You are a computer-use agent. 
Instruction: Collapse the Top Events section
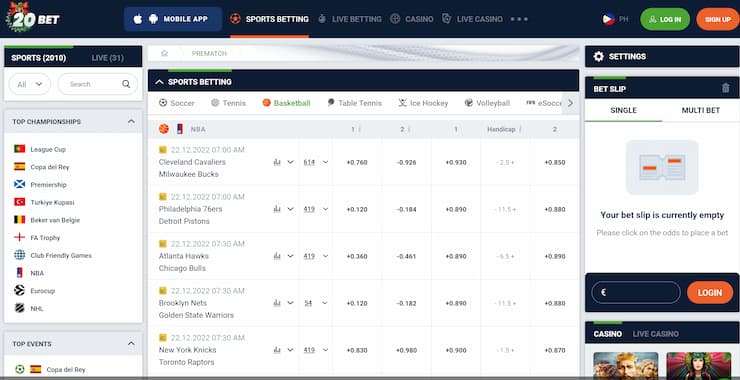[x=131, y=344]
